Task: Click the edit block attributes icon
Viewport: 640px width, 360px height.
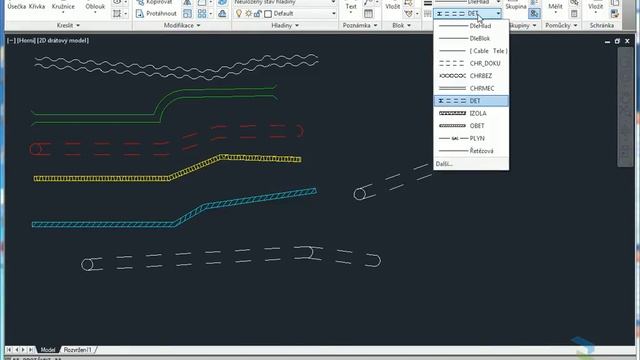Action: [409, 13]
